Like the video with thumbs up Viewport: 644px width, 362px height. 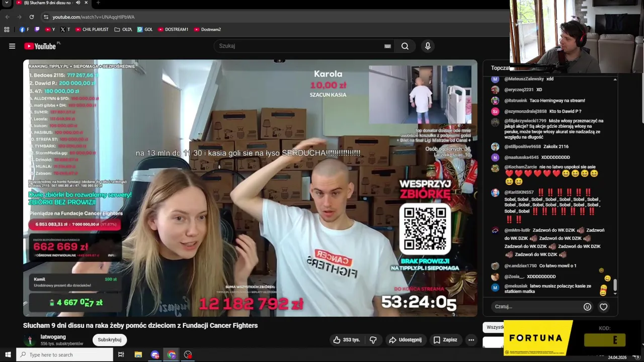[x=347, y=340]
